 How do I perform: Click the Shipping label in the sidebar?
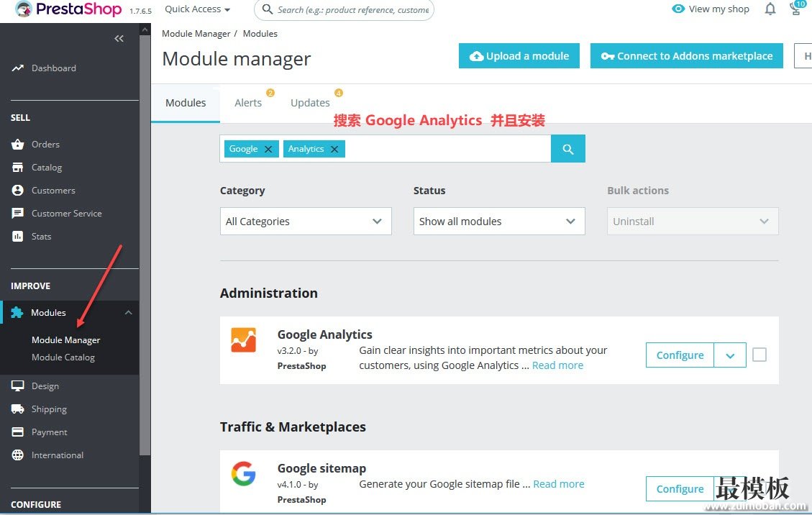coord(49,409)
